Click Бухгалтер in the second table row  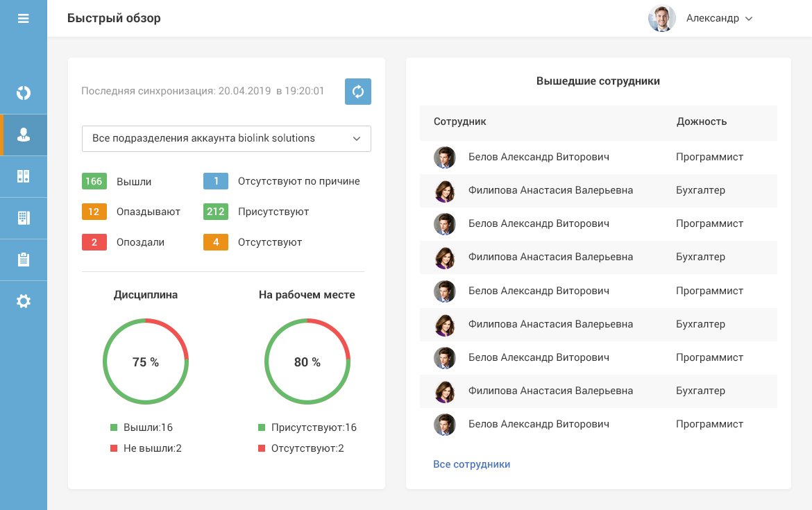pyautogui.click(x=700, y=190)
